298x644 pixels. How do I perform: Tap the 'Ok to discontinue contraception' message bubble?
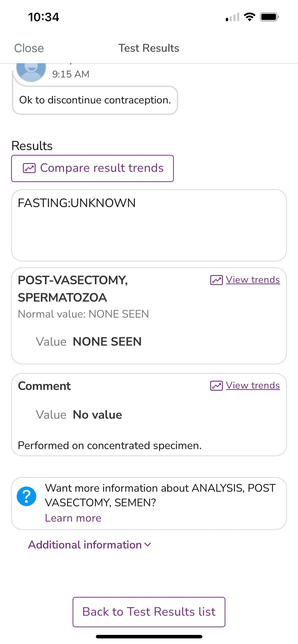[95, 100]
